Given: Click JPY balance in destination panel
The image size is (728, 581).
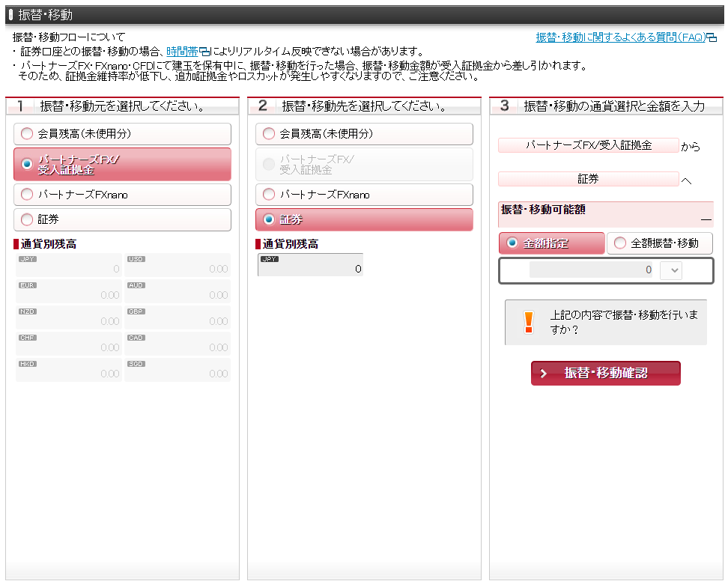Looking at the screenshot, I should (x=310, y=265).
